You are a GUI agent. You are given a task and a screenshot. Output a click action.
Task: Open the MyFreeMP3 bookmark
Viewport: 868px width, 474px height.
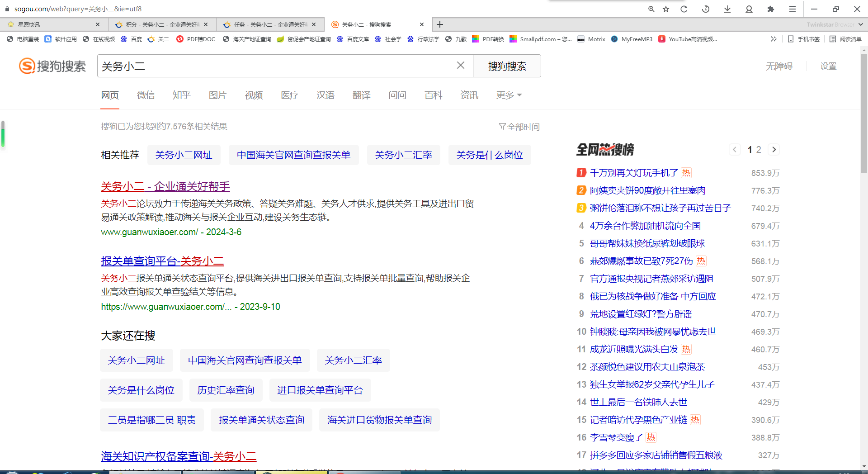[x=632, y=39]
